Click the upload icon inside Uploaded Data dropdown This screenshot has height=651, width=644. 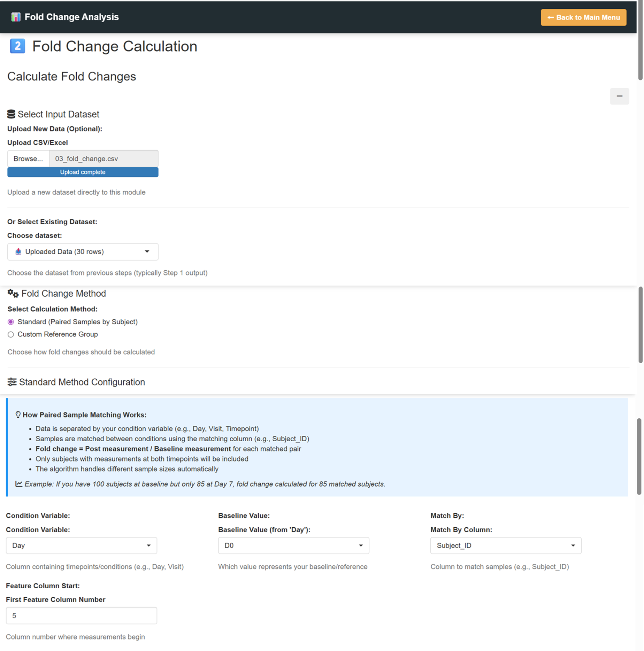click(18, 251)
